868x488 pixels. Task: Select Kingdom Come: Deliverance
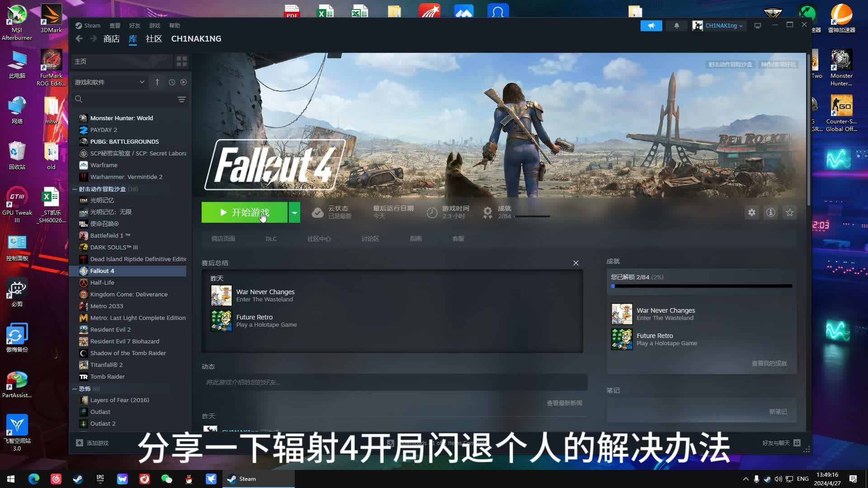(x=128, y=294)
